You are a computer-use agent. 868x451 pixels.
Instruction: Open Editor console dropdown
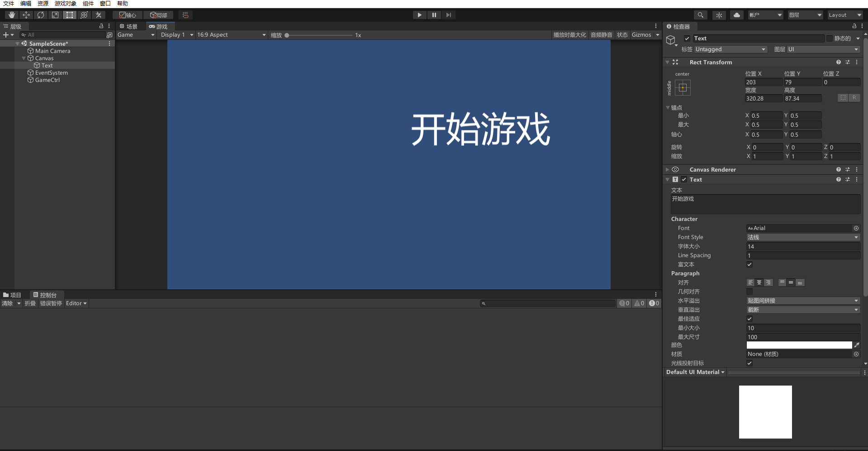(x=76, y=303)
